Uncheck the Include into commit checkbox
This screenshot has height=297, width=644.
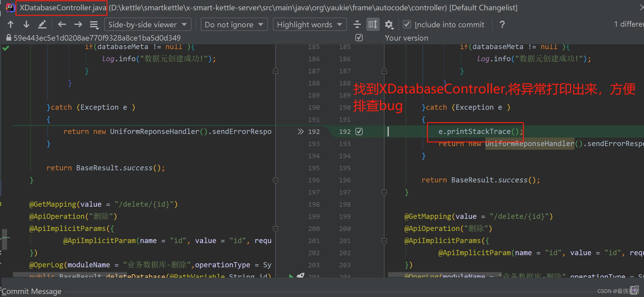407,24
